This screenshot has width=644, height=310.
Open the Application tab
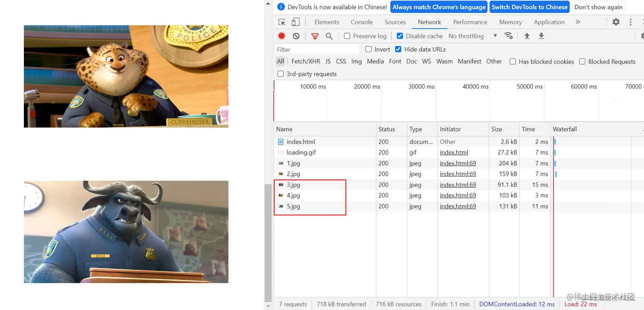pyautogui.click(x=549, y=22)
